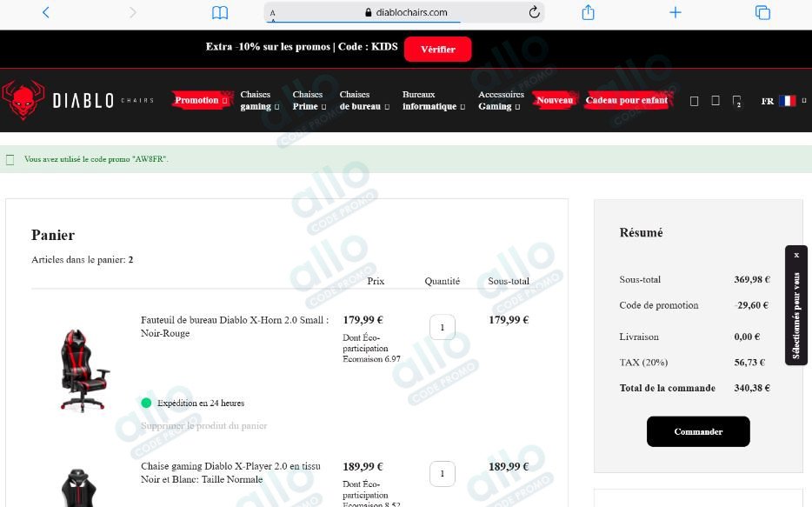Click first header icon left of cart

tap(694, 101)
